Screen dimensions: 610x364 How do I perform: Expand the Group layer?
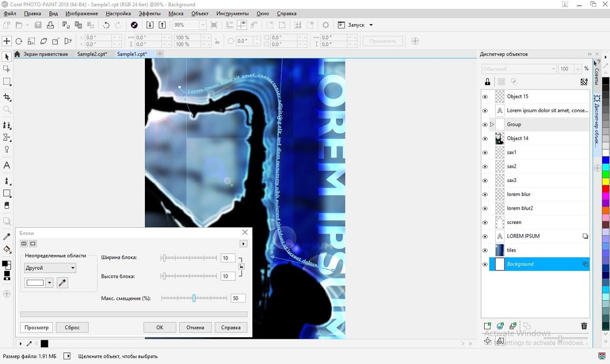pyautogui.click(x=492, y=125)
